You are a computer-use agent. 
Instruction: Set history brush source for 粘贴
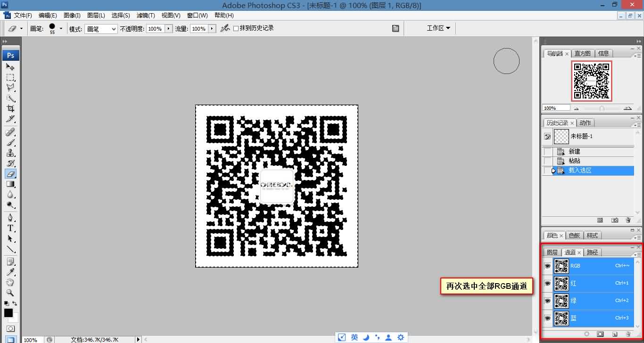click(x=548, y=161)
